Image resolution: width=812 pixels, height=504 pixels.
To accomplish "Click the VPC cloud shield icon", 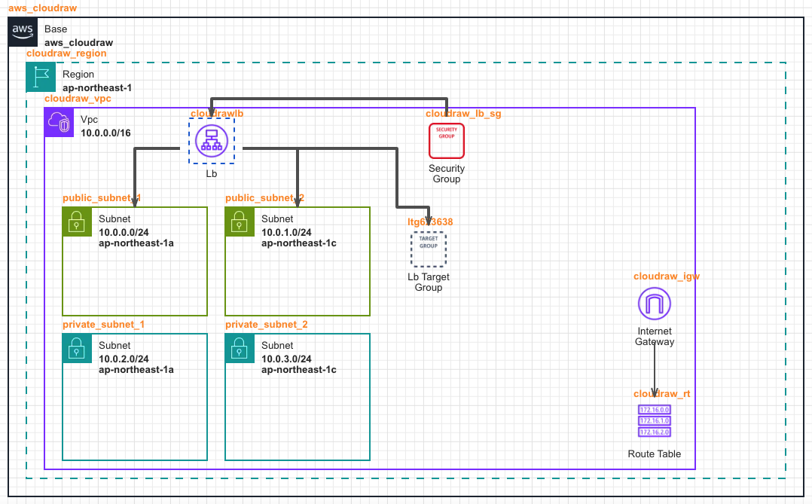I will tap(60, 123).
